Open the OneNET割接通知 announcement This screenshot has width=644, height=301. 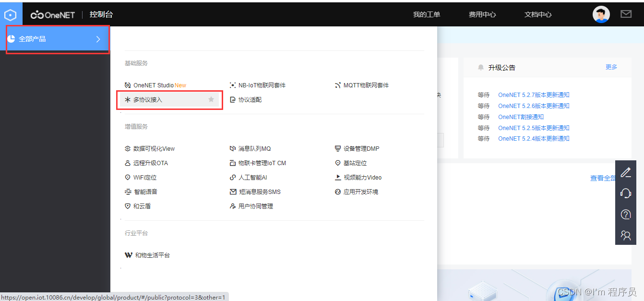point(521,117)
